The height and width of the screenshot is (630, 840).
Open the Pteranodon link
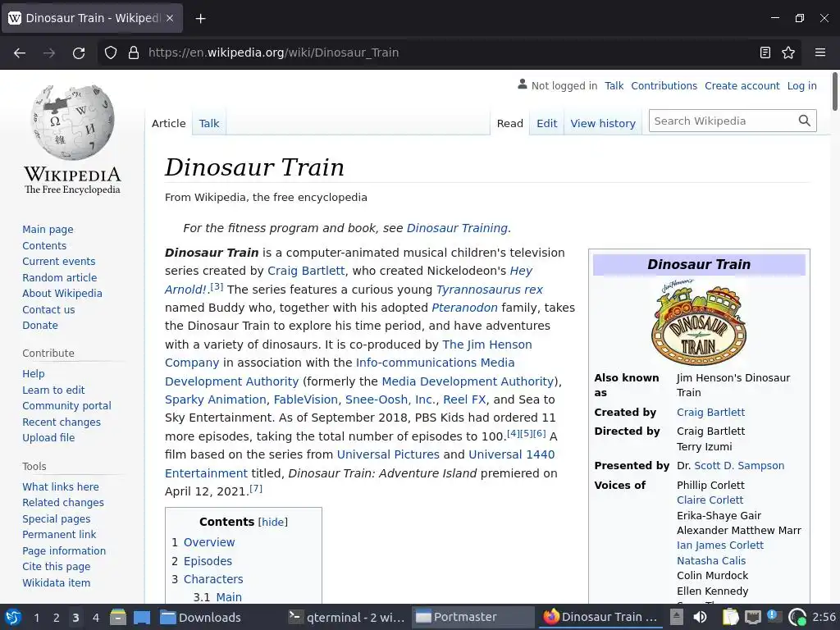464,308
